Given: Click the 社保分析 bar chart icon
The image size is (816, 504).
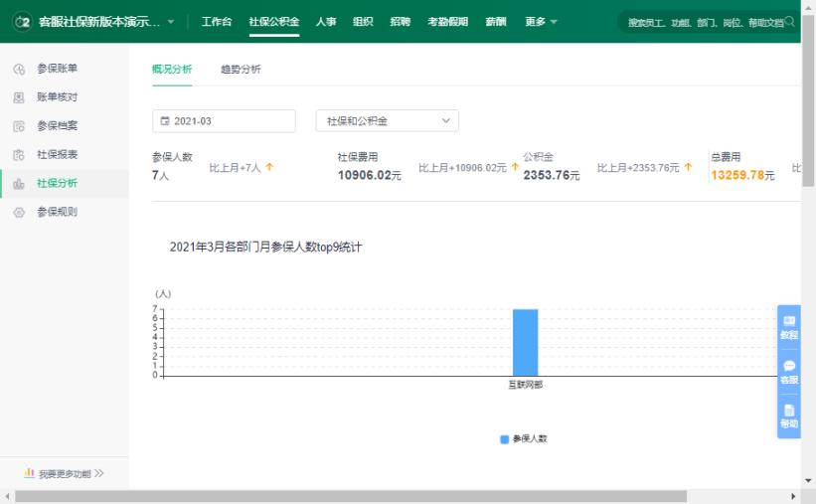Looking at the screenshot, I should click(x=19, y=183).
